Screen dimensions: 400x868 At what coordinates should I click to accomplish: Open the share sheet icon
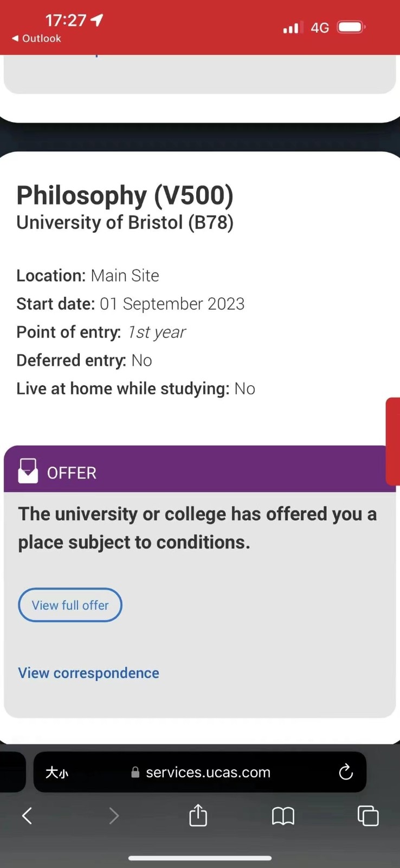click(198, 815)
